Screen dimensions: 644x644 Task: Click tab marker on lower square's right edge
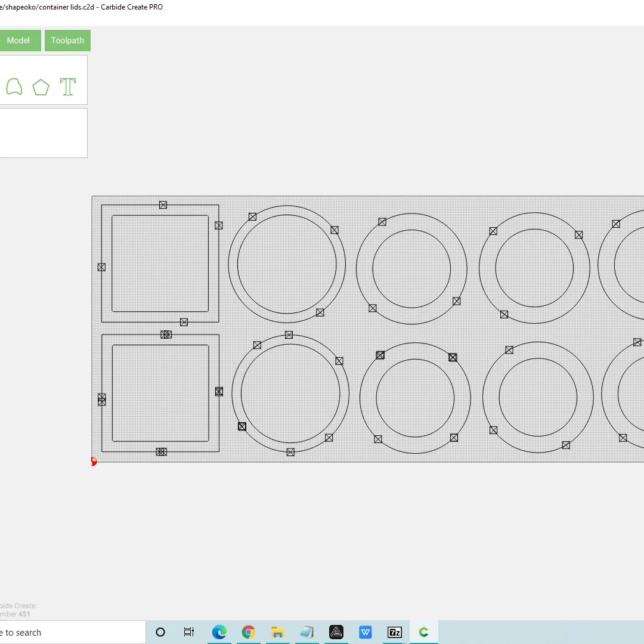[x=219, y=391]
